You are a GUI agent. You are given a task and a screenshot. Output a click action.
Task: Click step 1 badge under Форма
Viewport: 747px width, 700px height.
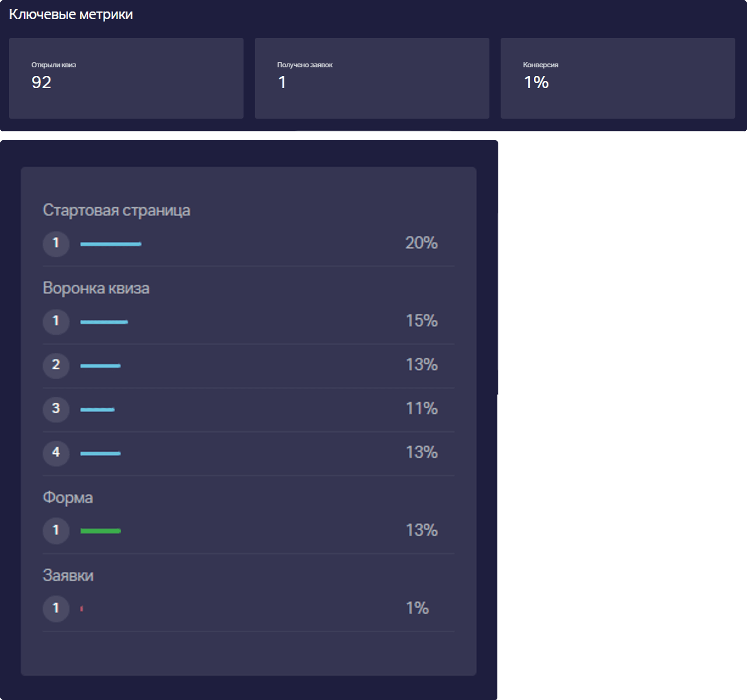(56, 530)
